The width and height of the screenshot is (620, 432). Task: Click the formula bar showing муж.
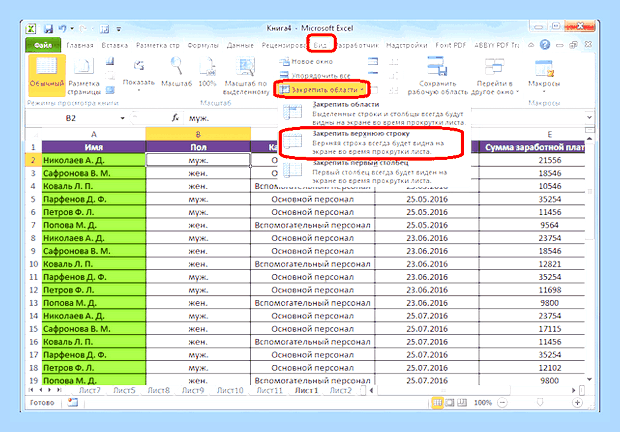tap(384, 118)
